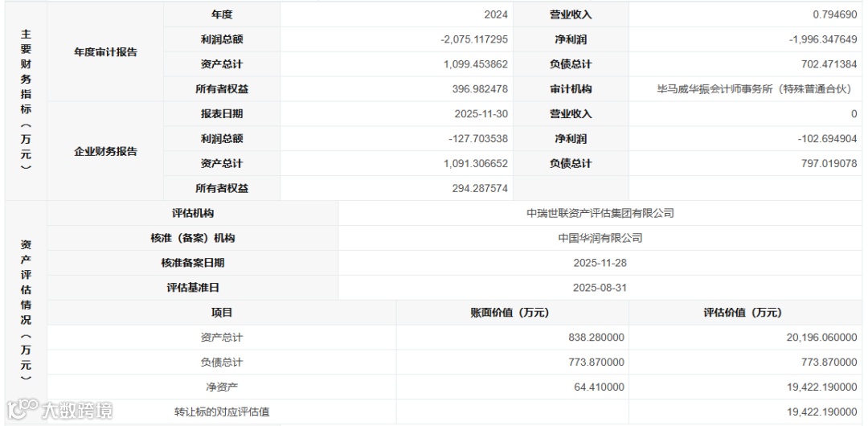Select total assets value 1,091.306652
Viewport: 868px width, 426px height.
[x=476, y=164]
